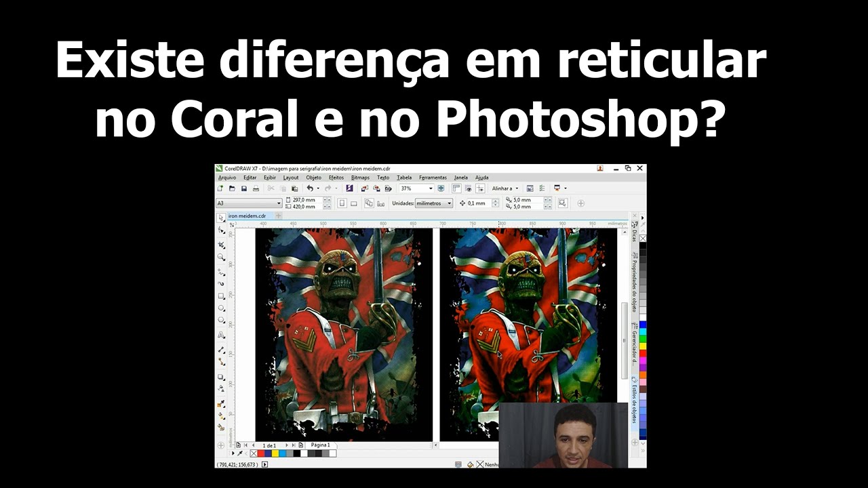Select the Rectangle tool

click(221, 296)
